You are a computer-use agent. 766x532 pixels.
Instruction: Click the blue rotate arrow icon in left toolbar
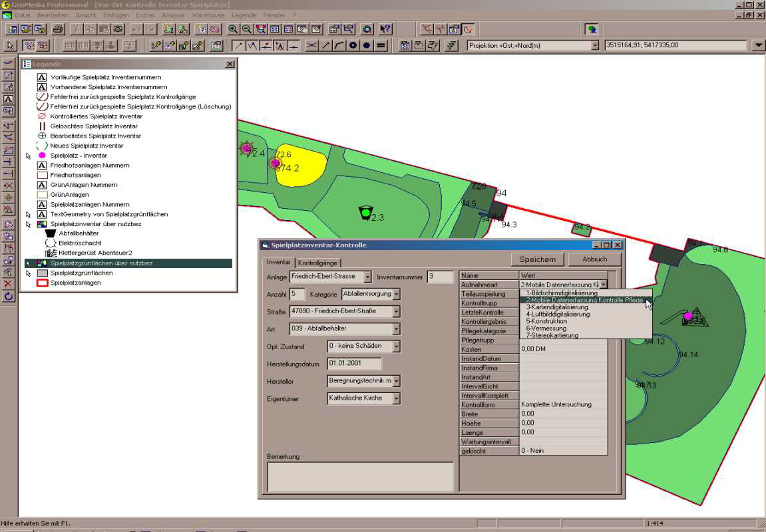8,297
